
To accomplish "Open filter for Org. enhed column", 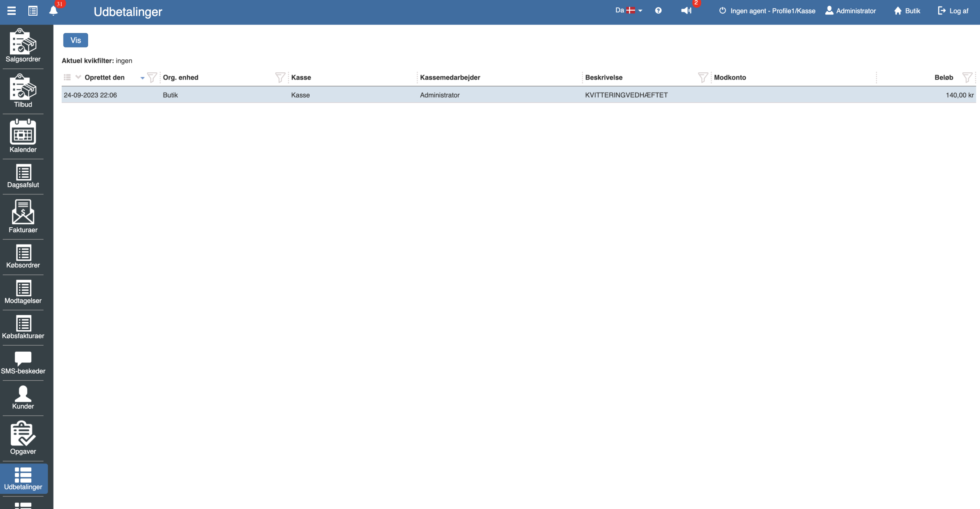I will pyautogui.click(x=280, y=77).
